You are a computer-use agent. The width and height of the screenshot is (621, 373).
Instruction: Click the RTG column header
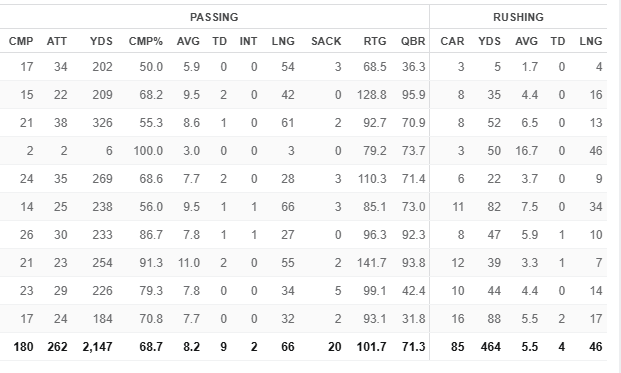click(375, 41)
